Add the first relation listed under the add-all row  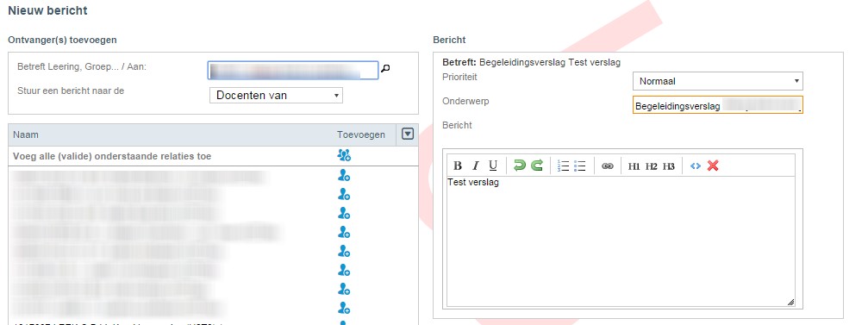tap(344, 176)
